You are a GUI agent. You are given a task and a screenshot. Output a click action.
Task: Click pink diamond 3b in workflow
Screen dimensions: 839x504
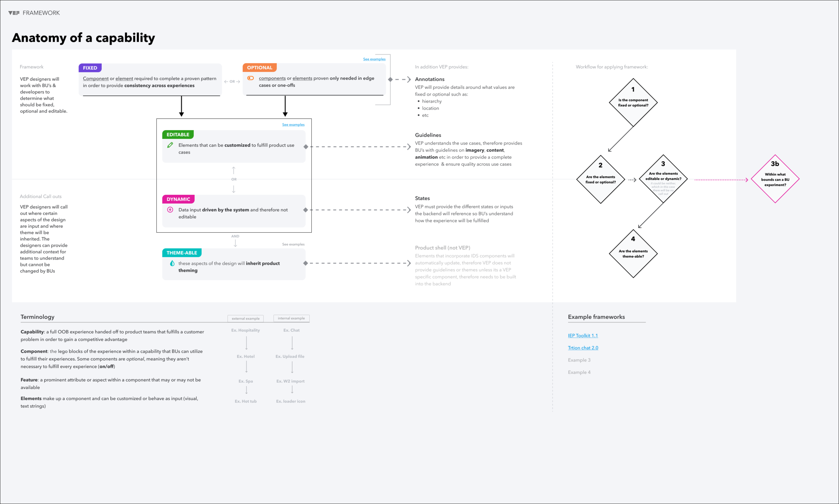click(775, 179)
